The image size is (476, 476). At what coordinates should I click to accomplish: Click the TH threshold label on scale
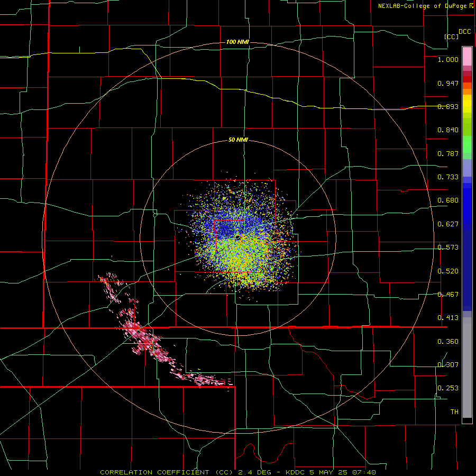[454, 412]
